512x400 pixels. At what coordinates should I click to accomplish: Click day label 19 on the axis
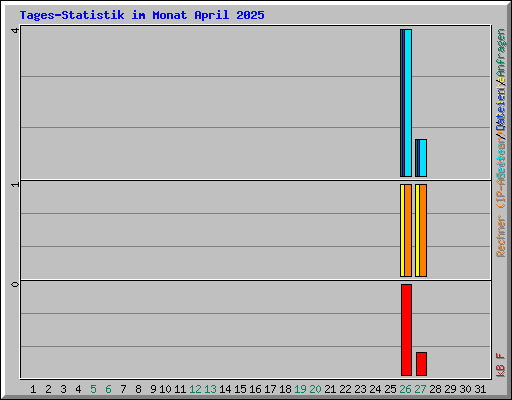pos(300,389)
